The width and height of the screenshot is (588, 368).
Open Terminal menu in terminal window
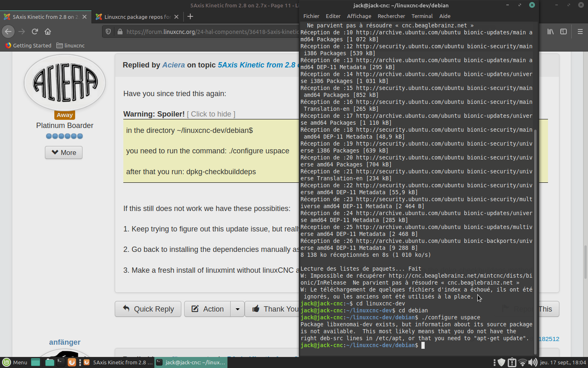pyautogui.click(x=422, y=16)
